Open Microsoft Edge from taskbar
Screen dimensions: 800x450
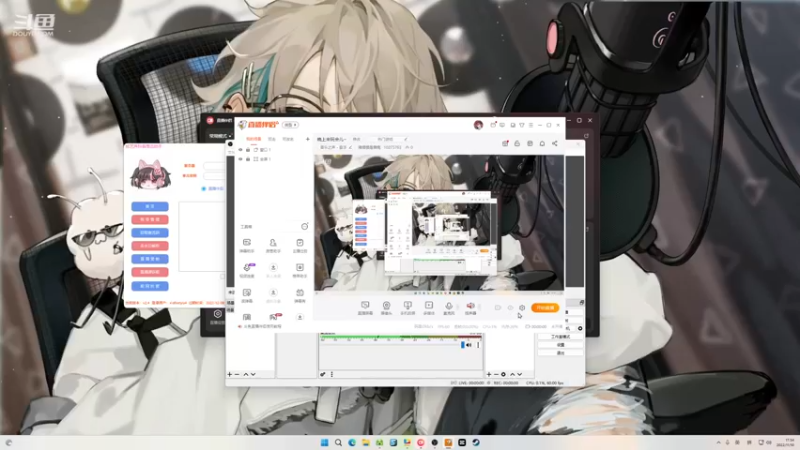pos(352,442)
